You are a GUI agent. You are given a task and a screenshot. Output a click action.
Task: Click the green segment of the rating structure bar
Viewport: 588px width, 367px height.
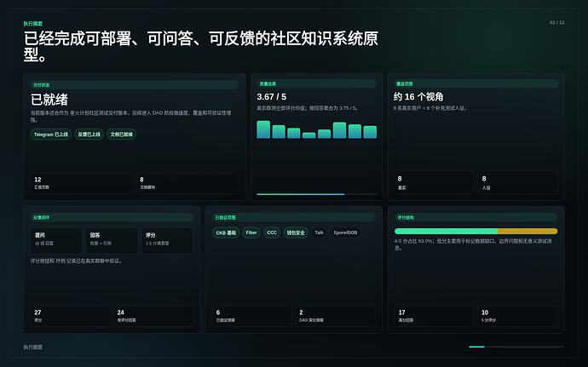pos(446,232)
